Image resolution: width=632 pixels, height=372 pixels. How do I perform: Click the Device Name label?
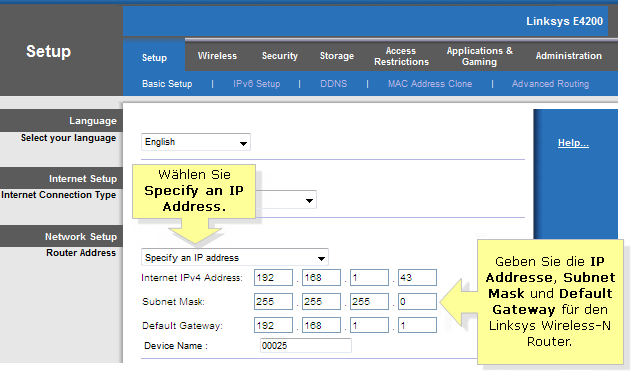coord(176,346)
